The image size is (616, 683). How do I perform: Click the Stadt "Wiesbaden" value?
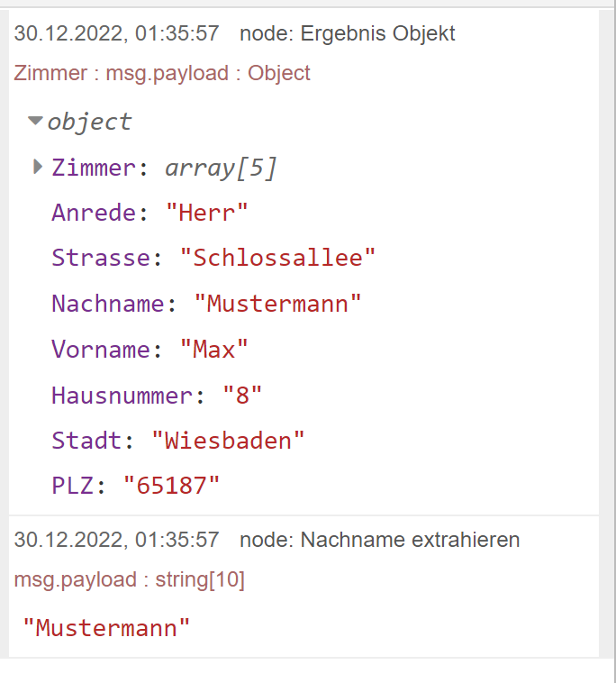(x=228, y=441)
